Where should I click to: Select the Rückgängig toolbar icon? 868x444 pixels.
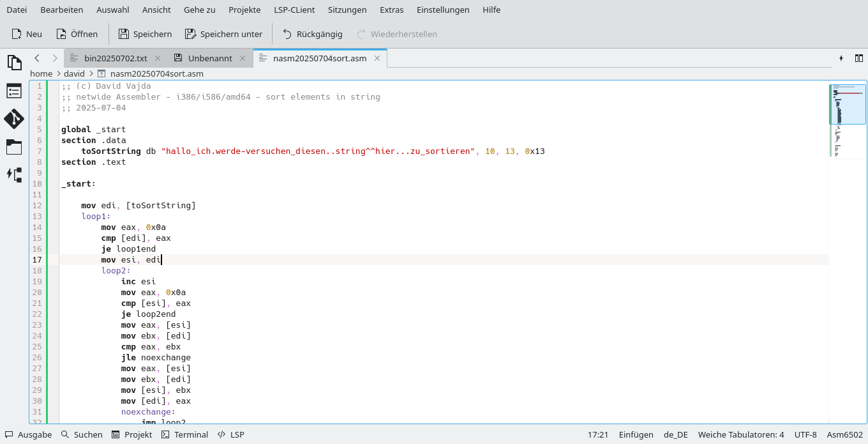314,34
